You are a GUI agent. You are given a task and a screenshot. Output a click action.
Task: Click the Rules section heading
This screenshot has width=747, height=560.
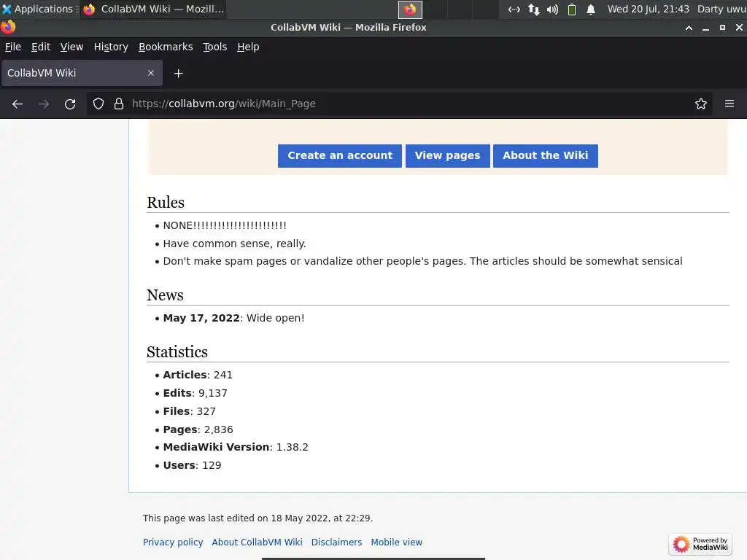point(166,203)
